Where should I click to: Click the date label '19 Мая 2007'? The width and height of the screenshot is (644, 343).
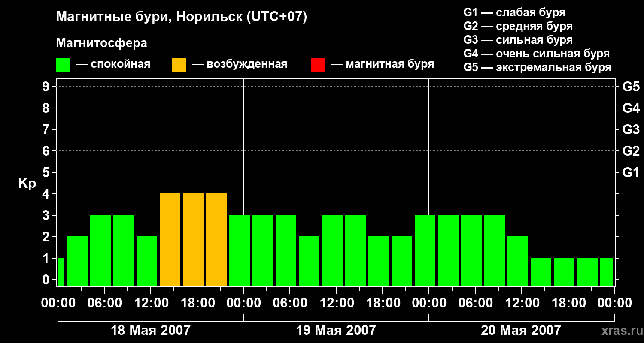(x=336, y=330)
